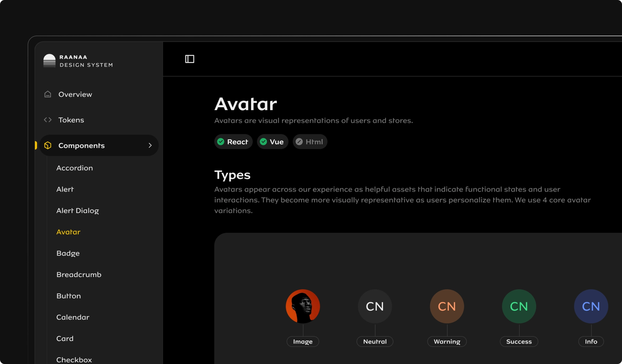Image resolution: width=622 pixels, height=364 pixels.
Task: Click the Avatar page heading
Action: (x=246, y=104)
